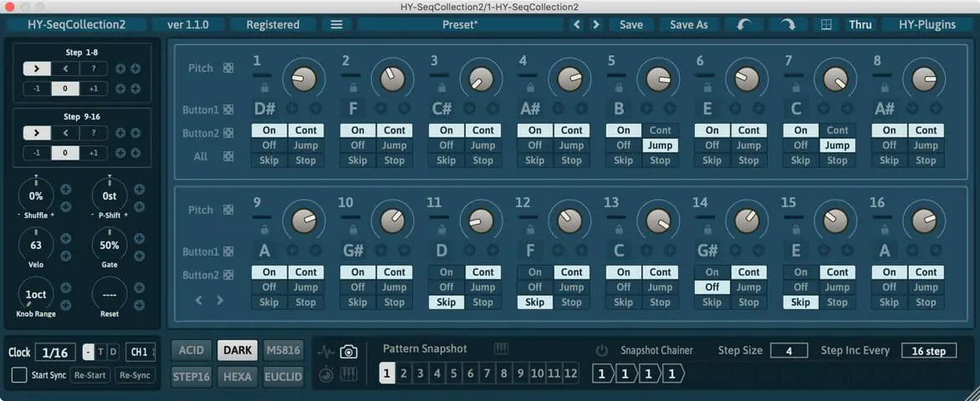Randomize Pitch with top-row dice icon
This screenshot has height=401, width=980.
(228, 68)
